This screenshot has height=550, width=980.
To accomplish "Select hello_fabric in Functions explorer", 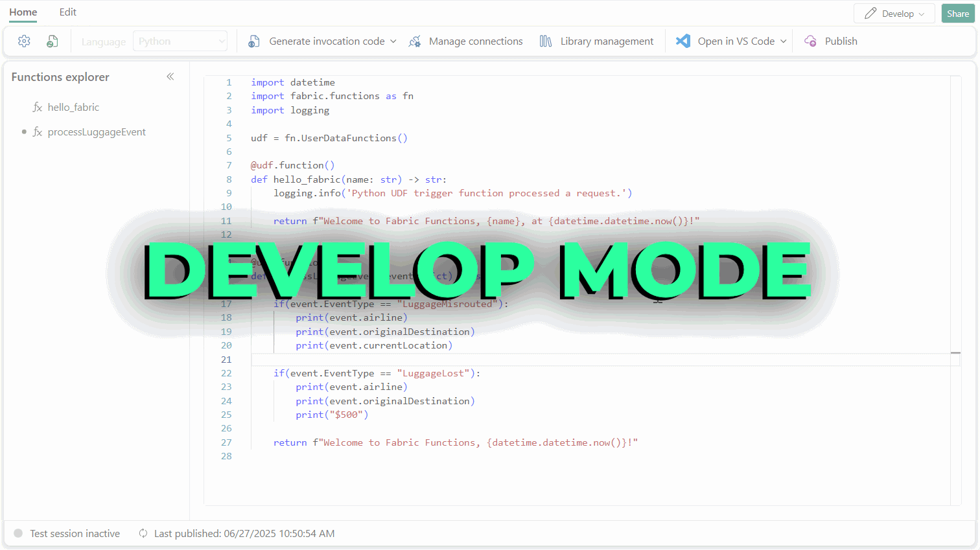I will tap(73, 108).
